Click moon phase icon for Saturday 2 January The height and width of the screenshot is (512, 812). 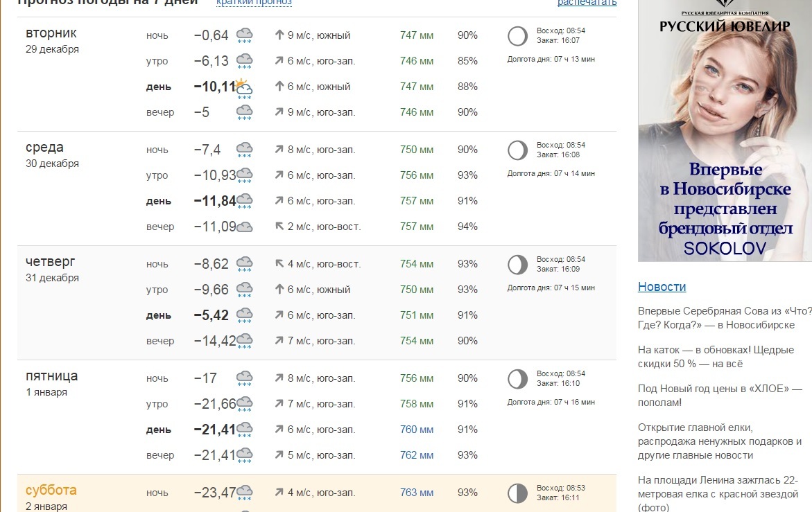[517, 493]
